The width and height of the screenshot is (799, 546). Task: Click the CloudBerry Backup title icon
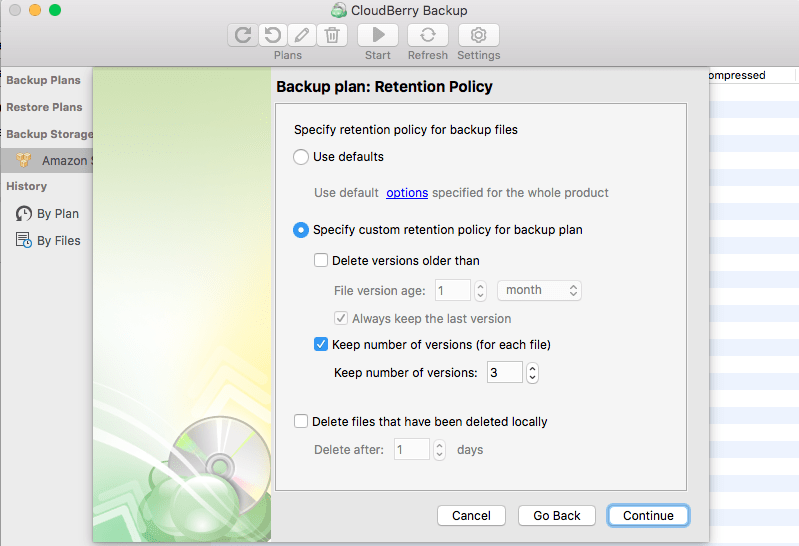(x=339, y=10)
